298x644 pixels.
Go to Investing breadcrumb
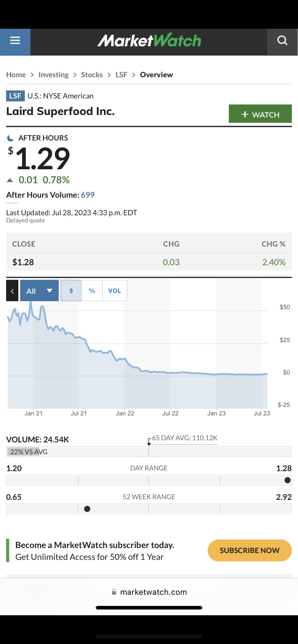[x=54, y=75]
